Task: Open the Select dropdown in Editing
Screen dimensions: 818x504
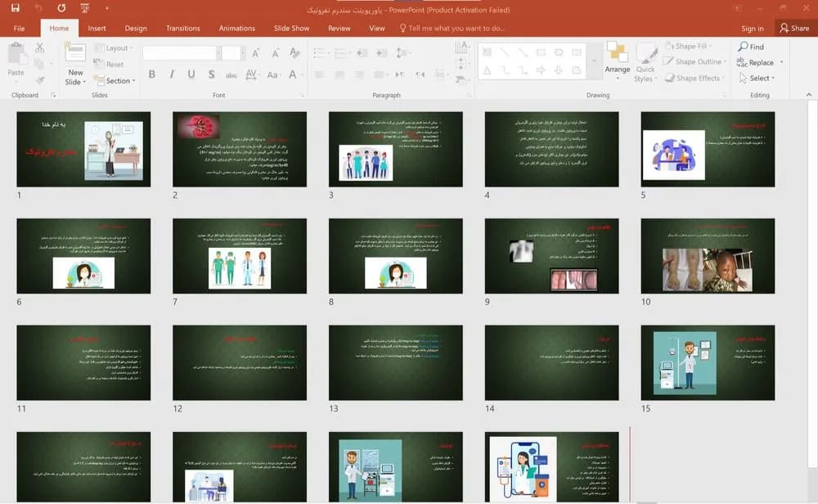Action: tap(757, 78)
